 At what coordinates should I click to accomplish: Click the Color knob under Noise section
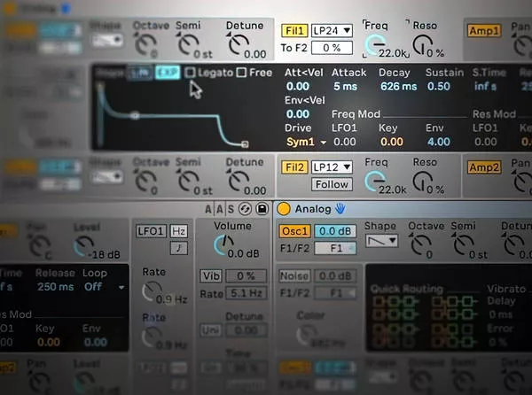307,336
